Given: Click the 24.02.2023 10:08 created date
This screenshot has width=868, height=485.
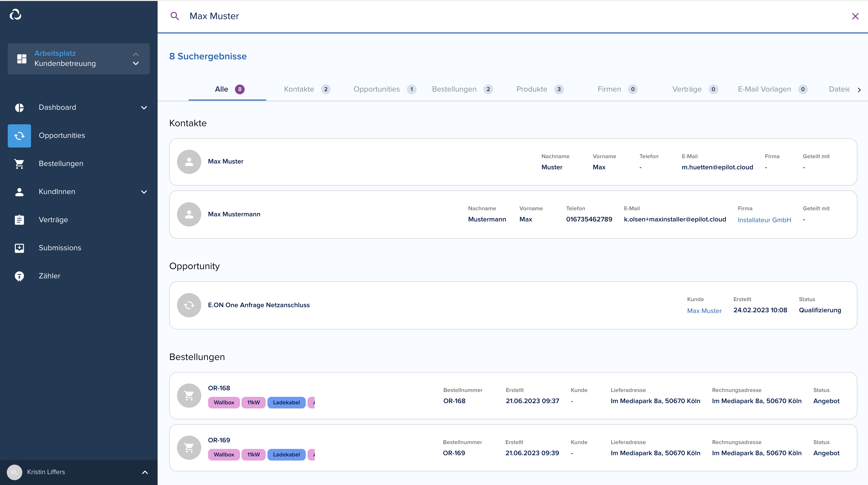Looking at the screenshot, I should [760, 310].
